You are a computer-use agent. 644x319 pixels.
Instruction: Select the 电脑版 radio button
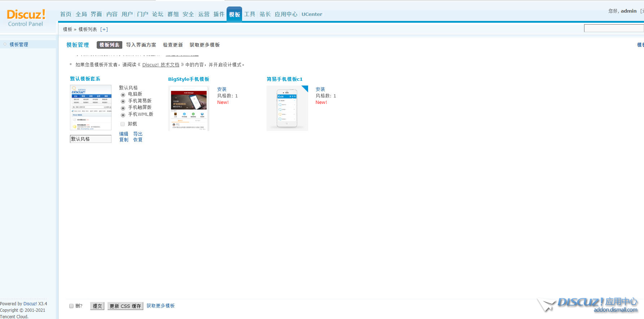coord(123,95)
